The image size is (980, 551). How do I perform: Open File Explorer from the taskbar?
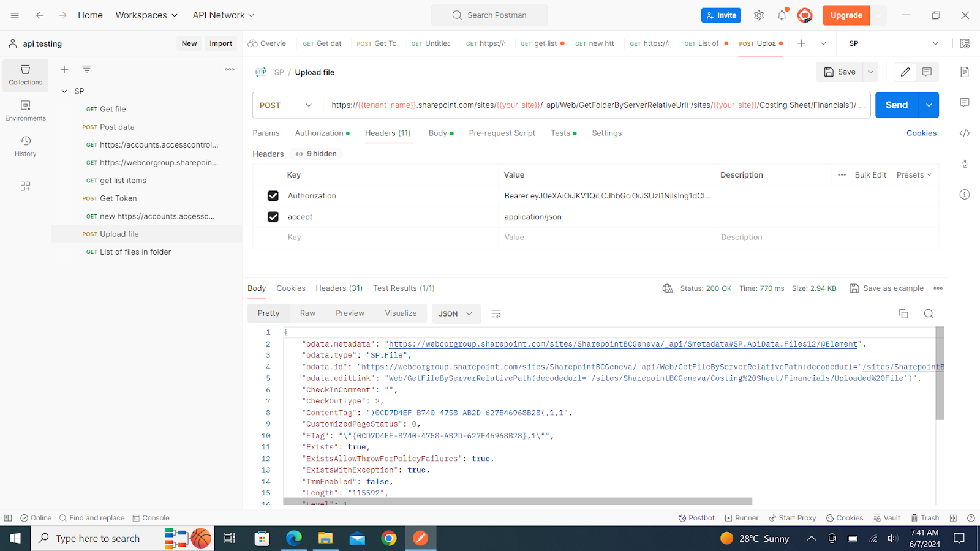(325, 538)
